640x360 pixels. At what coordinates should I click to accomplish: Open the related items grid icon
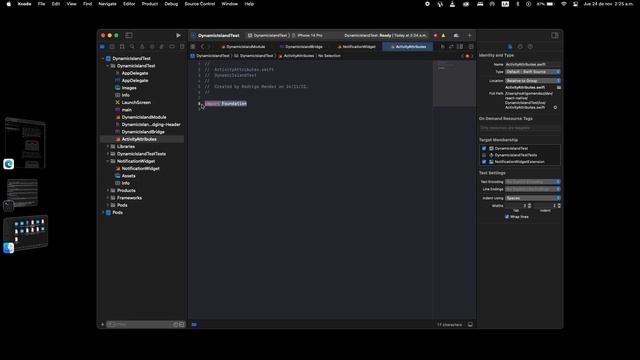tap(193, 47)
